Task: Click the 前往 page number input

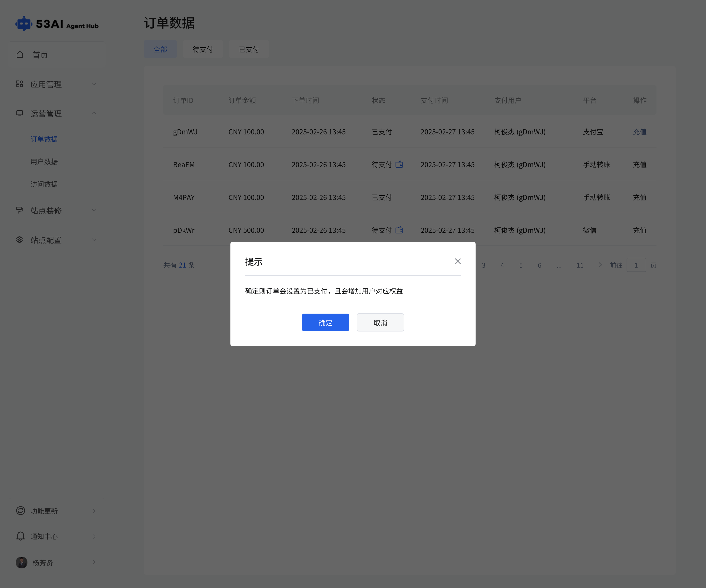Action: pyautogui.click(x=636, y=265)
